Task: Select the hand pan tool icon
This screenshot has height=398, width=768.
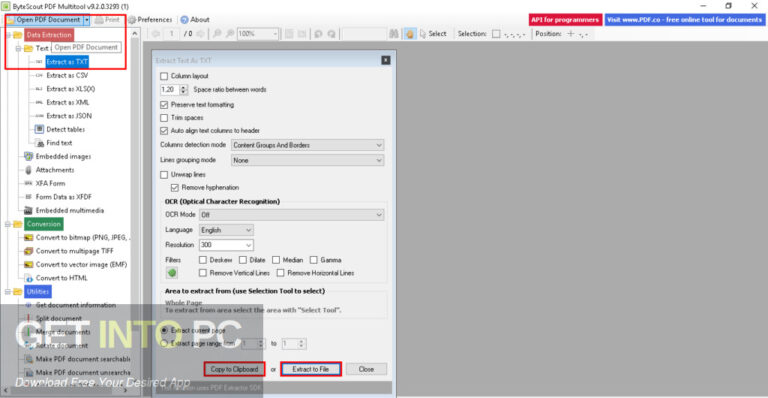Action: click(x=410, y=34)
